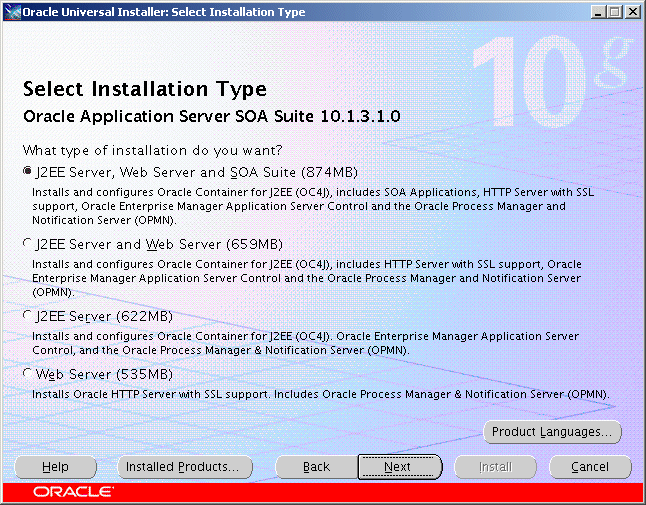
Task: Minimize the installer window
Action: click(599, 12)
